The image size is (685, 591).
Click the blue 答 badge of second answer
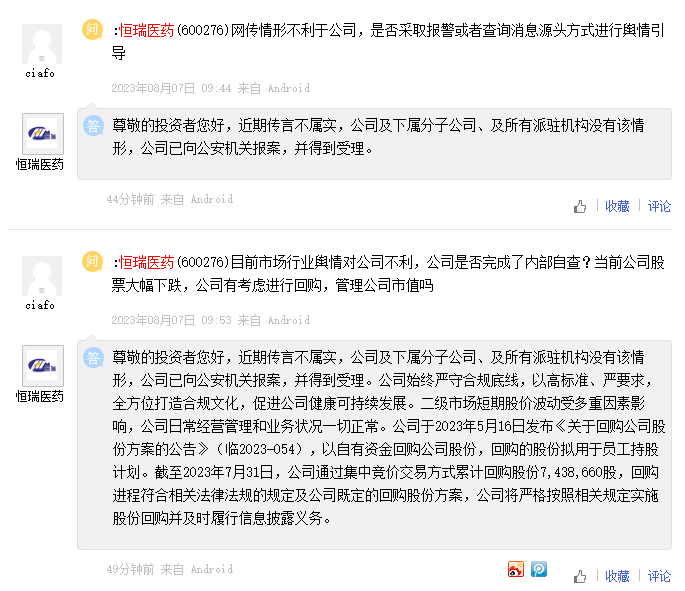point(93,357)
